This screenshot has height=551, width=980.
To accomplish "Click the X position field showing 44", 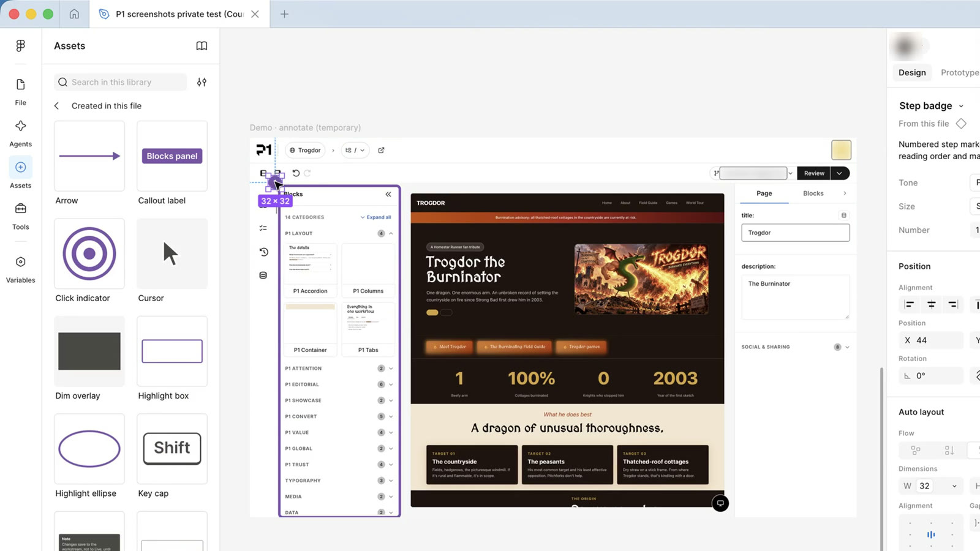I will [931, 340].
